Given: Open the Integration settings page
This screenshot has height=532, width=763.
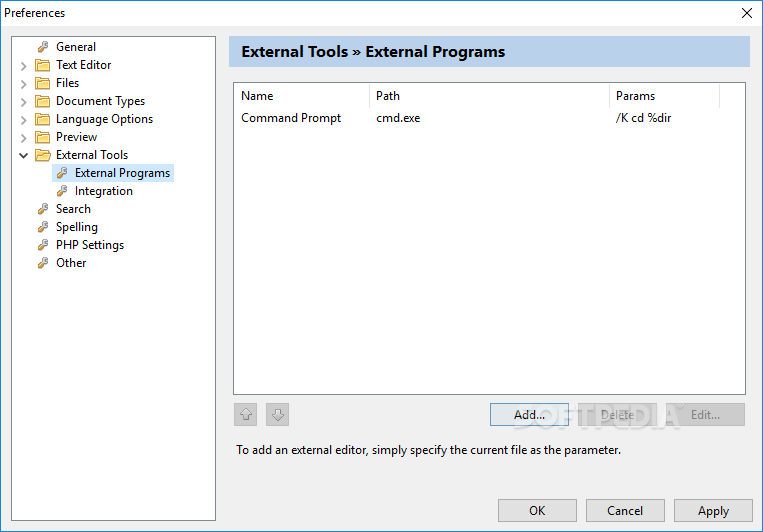Looking at the screenshot, I should pos(104,191).
